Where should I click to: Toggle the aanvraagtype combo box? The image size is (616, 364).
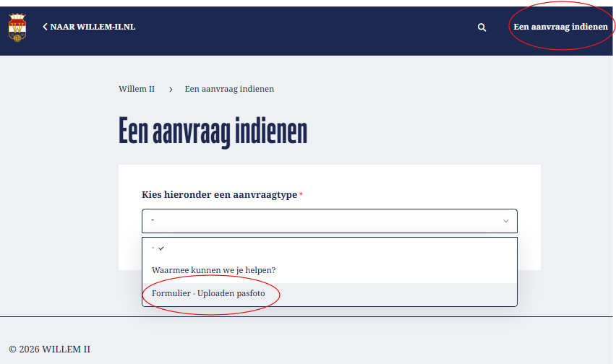[x=330, y=221]
